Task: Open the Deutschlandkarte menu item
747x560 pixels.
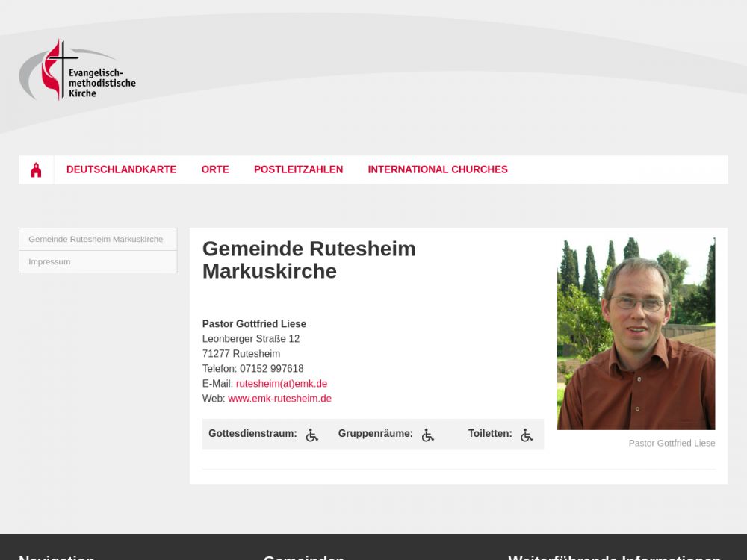Action: [x=122, y=169]
